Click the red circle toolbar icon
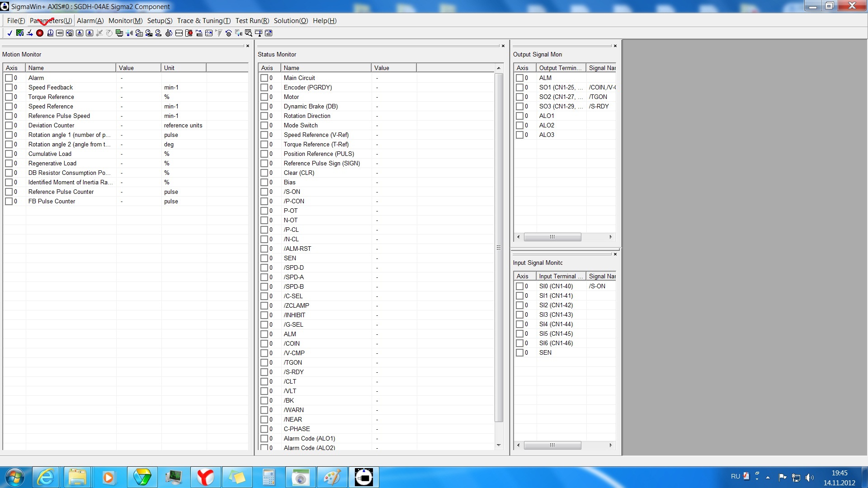 pyautogui.click(x=40, y=33)
